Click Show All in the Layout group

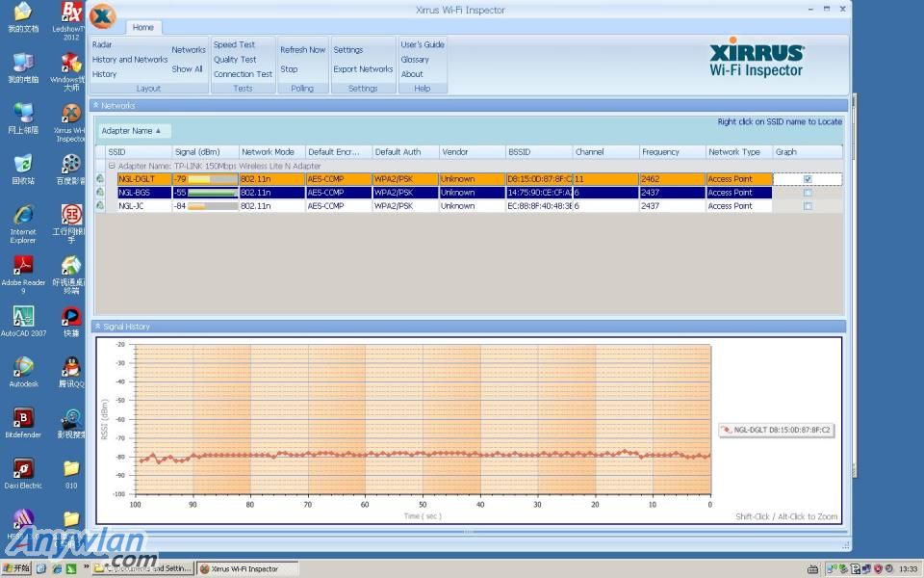tap(188, 69)
